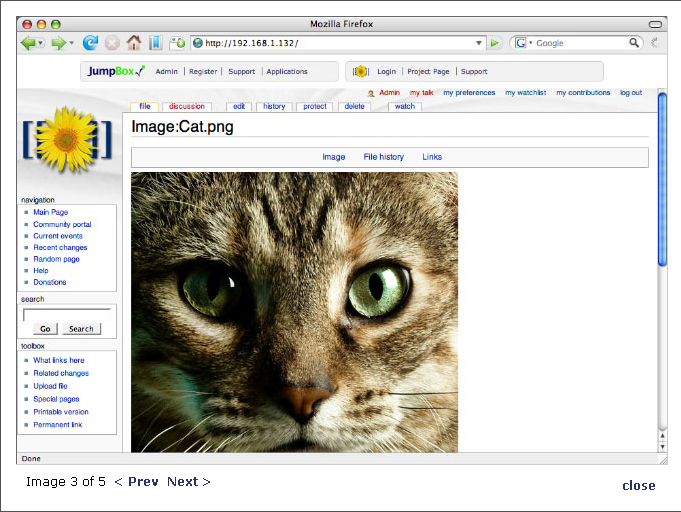Screen dimensions: 681x512
Task: Click the MediaWiki sunflower logo
Action: click(x=67, y=140)
